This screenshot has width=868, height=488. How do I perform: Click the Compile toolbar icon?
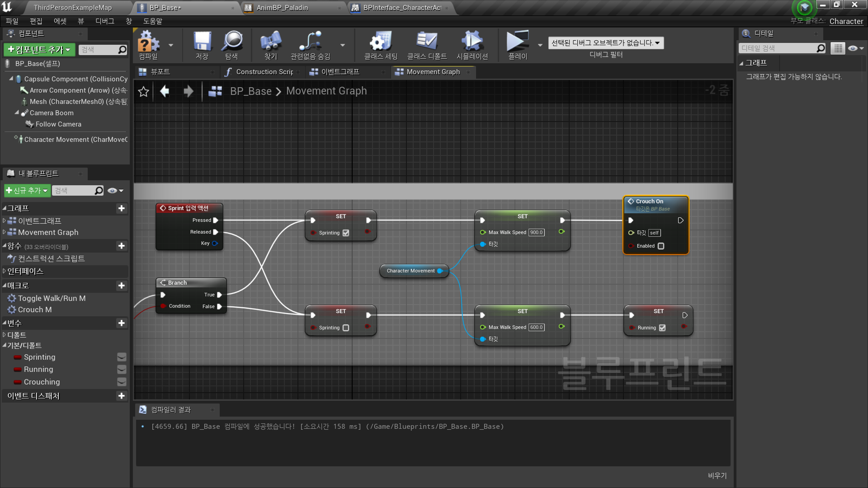[148, 42]
